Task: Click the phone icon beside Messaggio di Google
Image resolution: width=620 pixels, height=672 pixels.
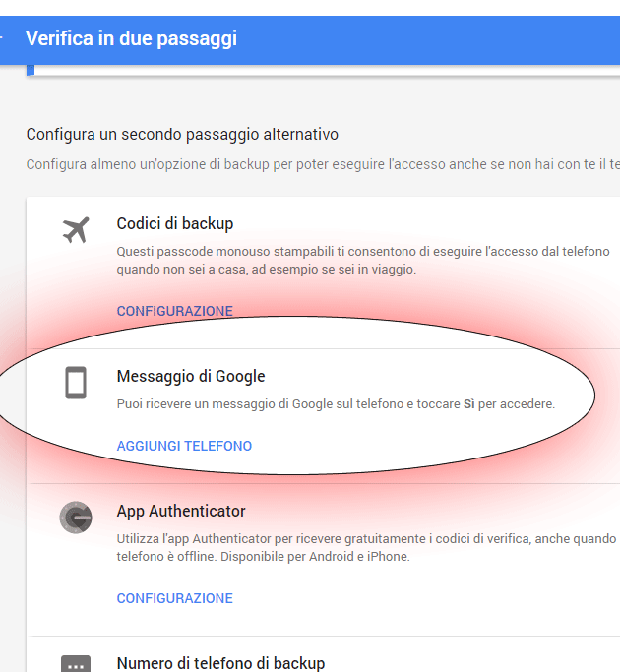Action: [76, 383]
